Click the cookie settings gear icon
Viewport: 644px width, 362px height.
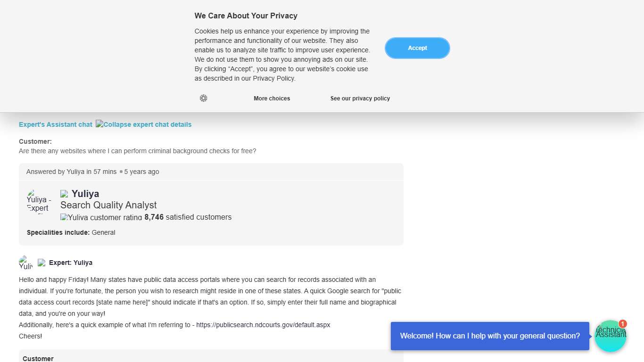(204, 98)
